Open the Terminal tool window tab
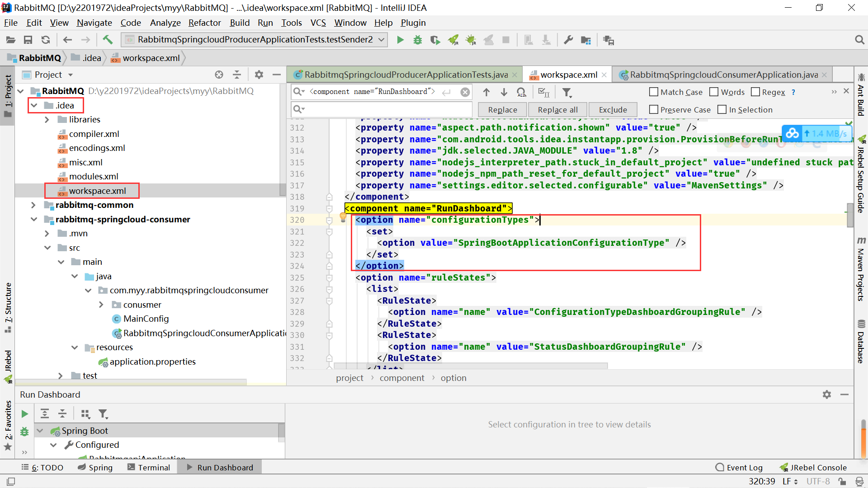Screen dimensions: 868x488 [x=149, y=467]
